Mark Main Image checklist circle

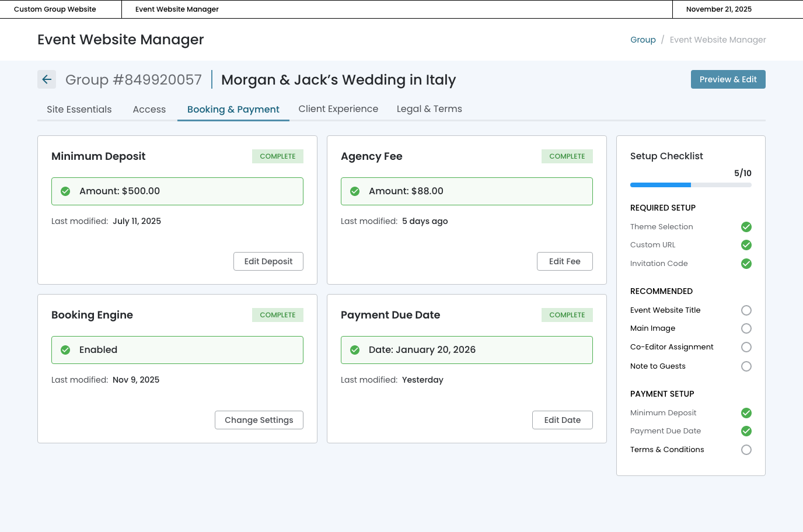[x=746, y=328]
